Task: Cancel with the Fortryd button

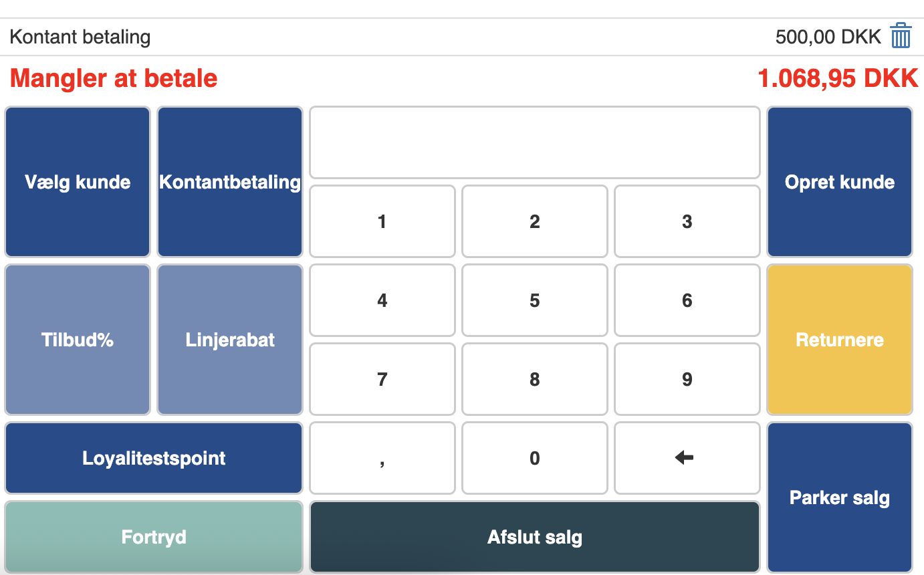Action: click(154, 537)
